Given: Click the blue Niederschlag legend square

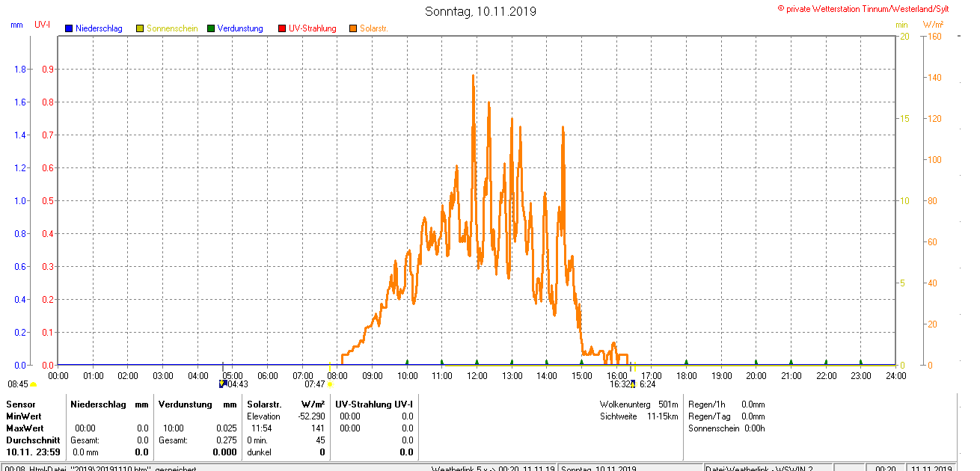Looking at the screenshot, I should (x=69, y=28).
